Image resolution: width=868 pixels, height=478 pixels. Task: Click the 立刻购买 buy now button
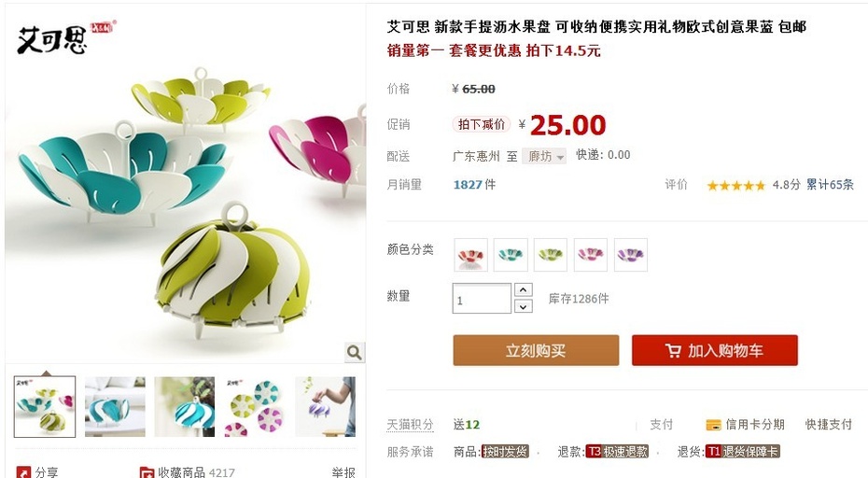point(536,350)
